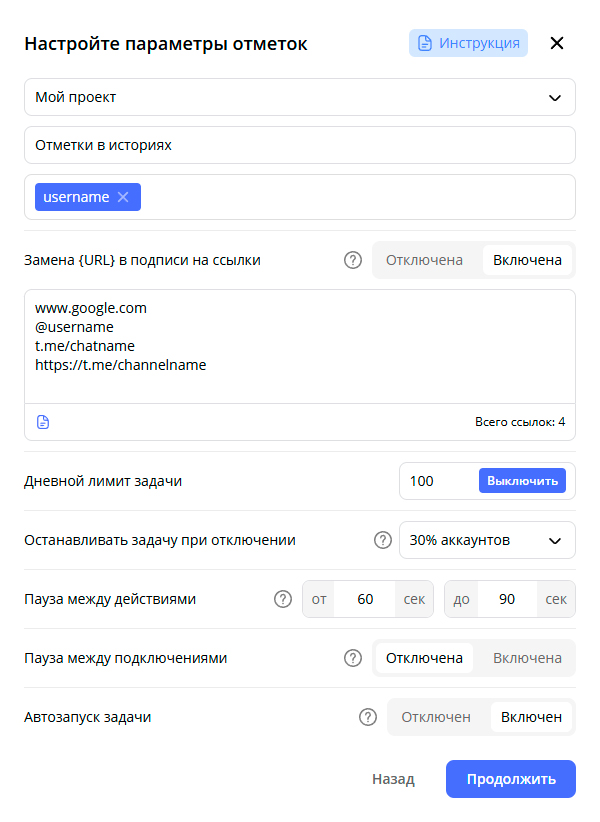Enable pause between connections via Включена

click(x=527, y=658)
